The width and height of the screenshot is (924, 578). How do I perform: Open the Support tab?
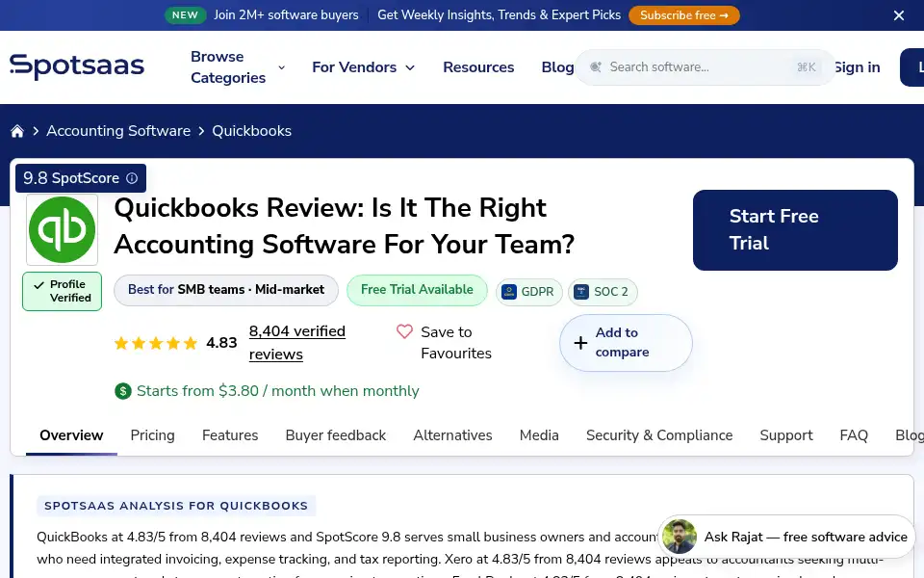point(786,435)
